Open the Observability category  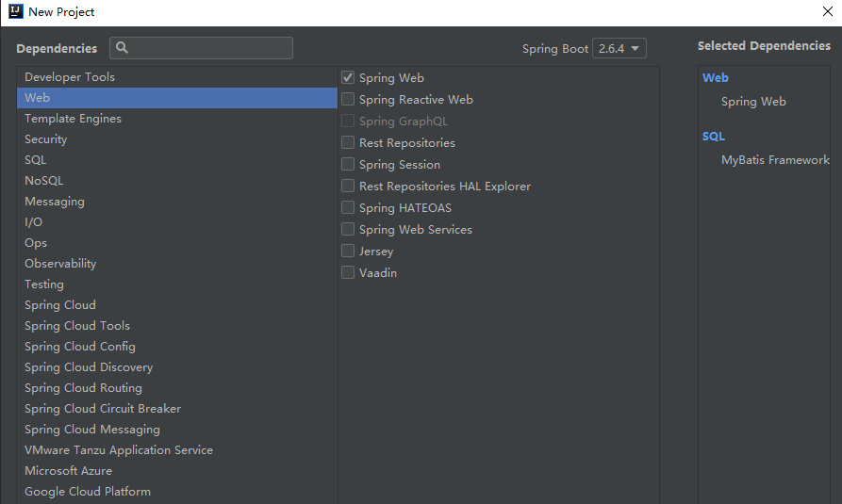[177, 264]
